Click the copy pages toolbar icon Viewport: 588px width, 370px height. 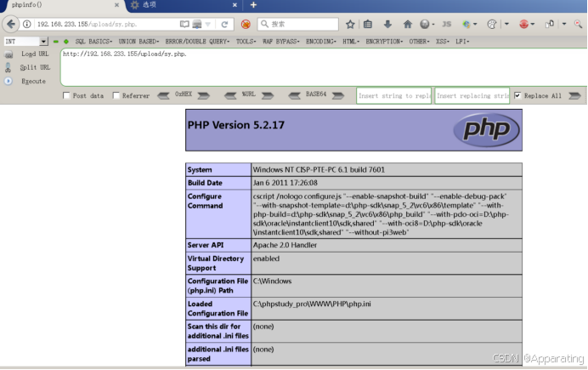pos(550,24)
